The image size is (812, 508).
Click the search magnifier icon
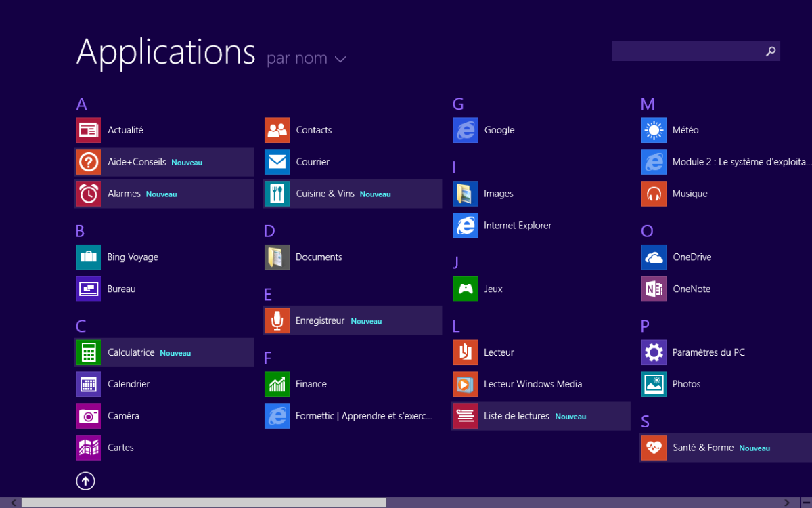770,51
